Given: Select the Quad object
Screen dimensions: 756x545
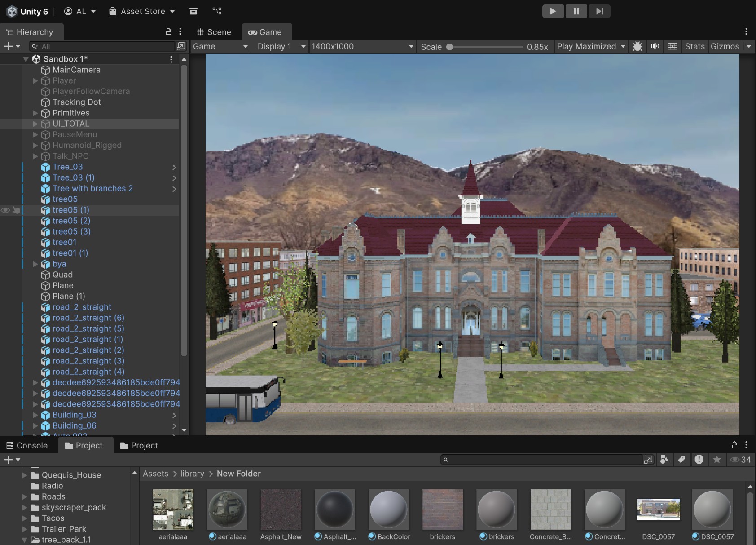Looking at the screenshot, I should pos(62,275).
